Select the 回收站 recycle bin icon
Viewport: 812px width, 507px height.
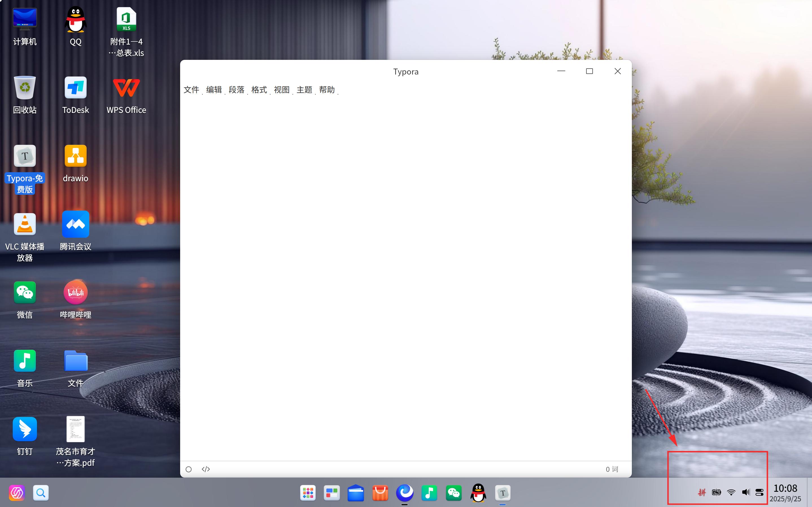tap(25, 95)
